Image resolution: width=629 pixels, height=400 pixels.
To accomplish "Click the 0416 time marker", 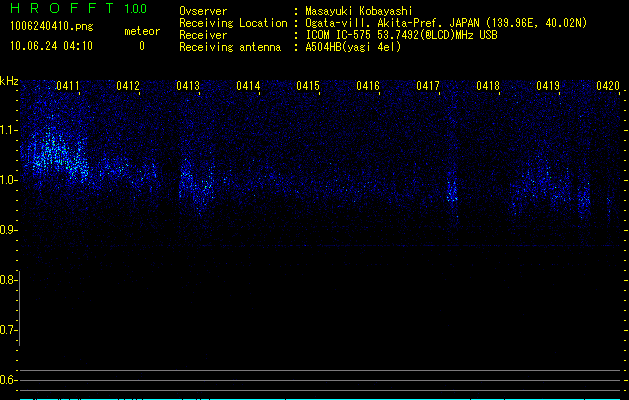I will click(x=368, y=86).
